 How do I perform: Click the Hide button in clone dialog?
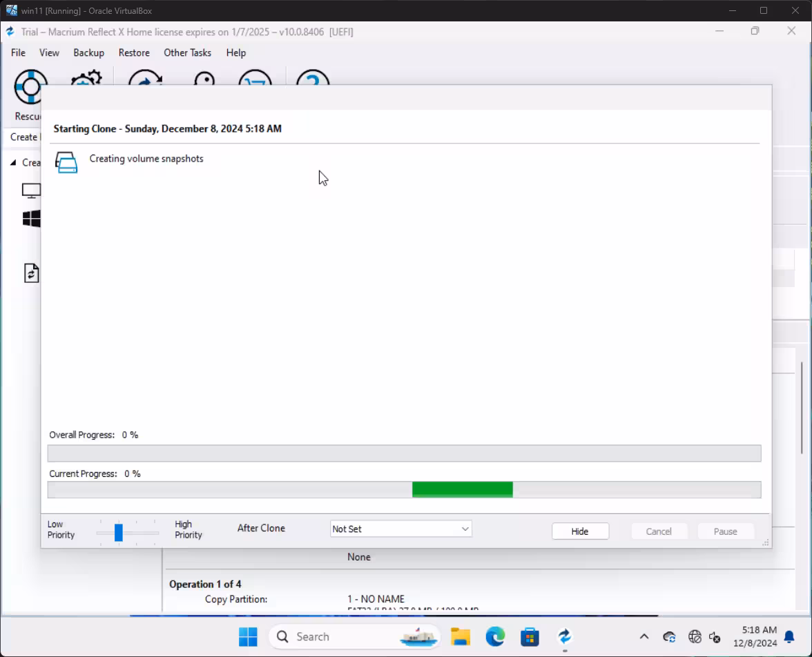tap(580, 531)
